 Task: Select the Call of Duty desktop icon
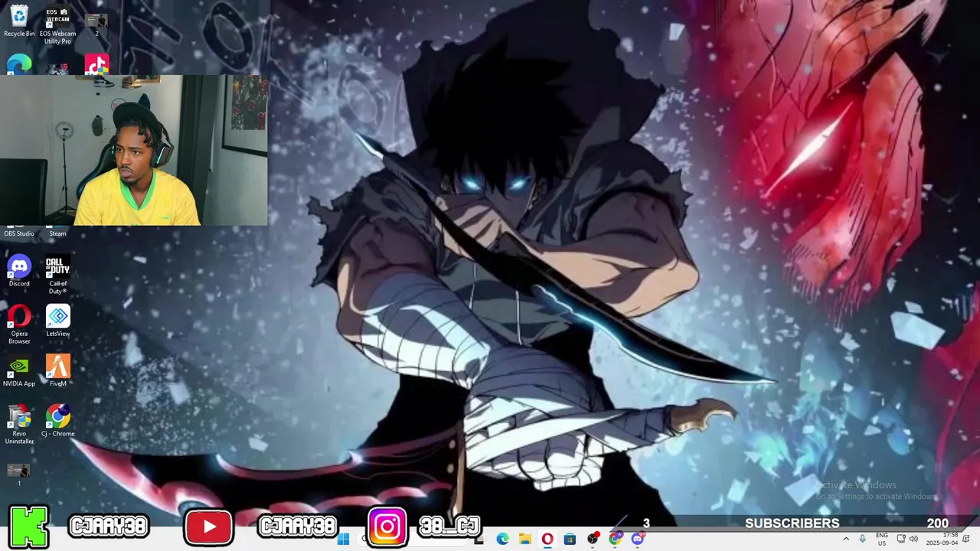click(x=57, y=275)
